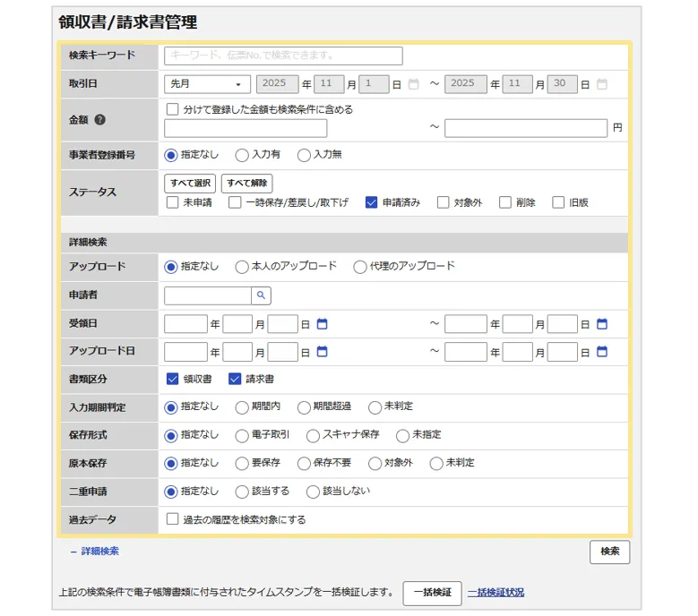698x616 pixels.
Task: Open the 一括検証状況 link
Action: (495, 593)
